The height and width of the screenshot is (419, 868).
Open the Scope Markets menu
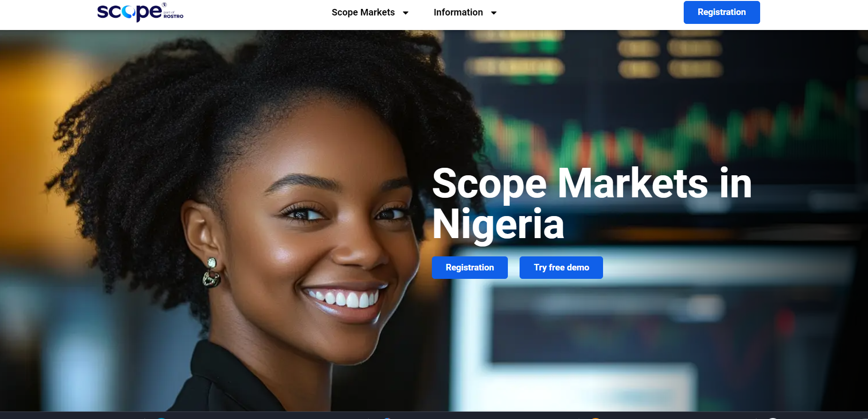(x=363, y=12)
